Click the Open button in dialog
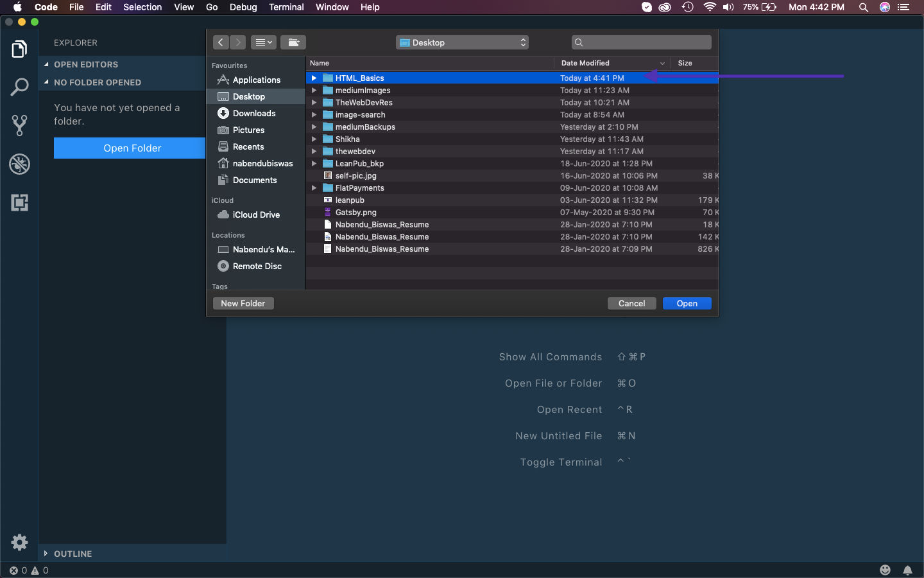924x578 pixels. tap(687, 303)
